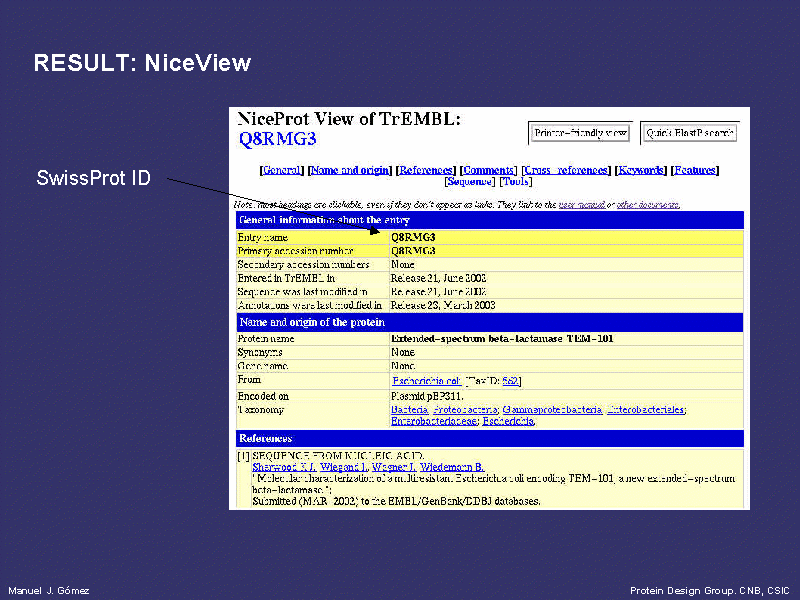Image resolution: width=800 pixels, height=600 pixels.
Task: Select Plasmid pEP311 value
Action: click(x=427, y=396)
